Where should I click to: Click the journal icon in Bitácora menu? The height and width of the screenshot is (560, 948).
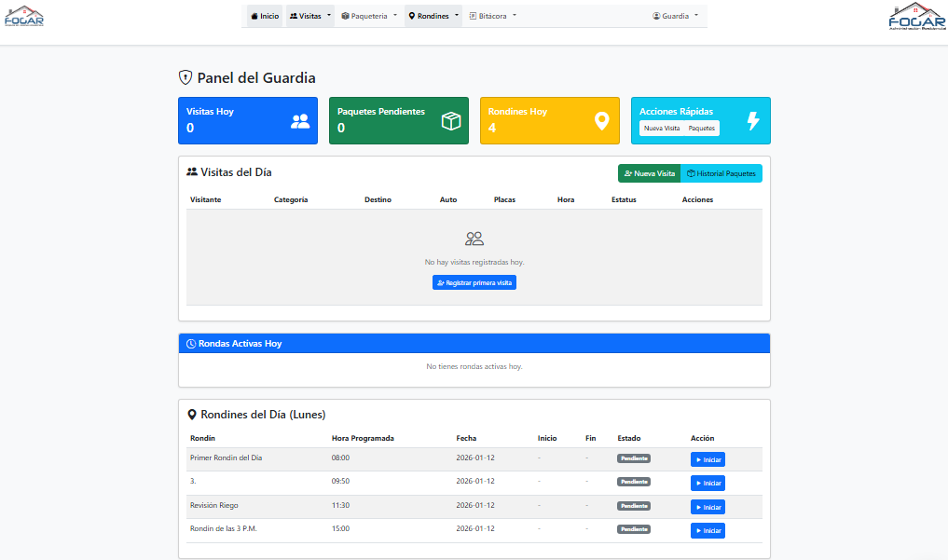(473, 16)
